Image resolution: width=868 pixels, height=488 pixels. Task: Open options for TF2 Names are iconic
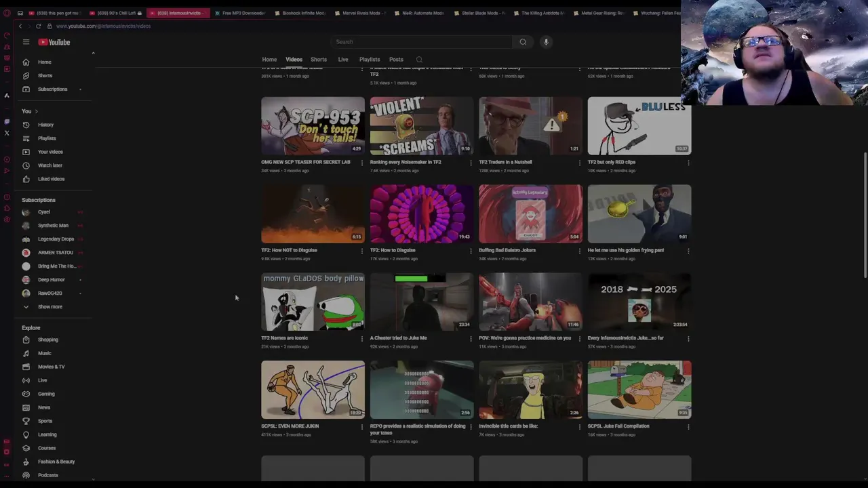coord(361,339)
